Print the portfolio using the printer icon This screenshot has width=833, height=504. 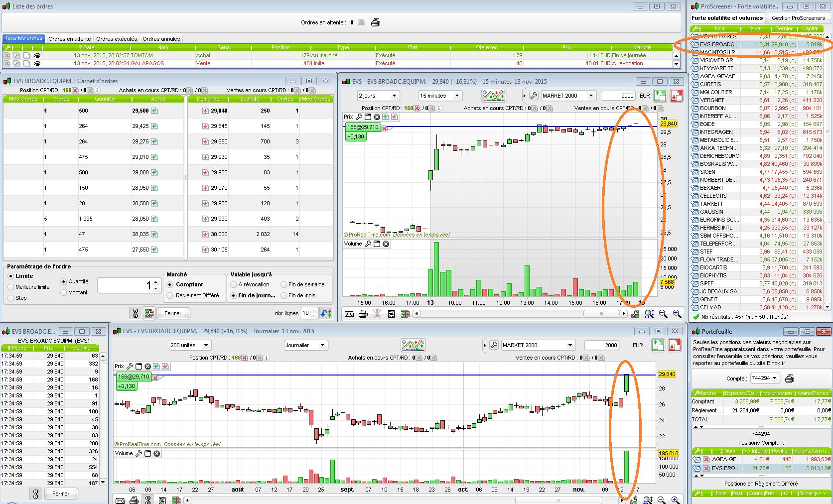pos(790,378)
